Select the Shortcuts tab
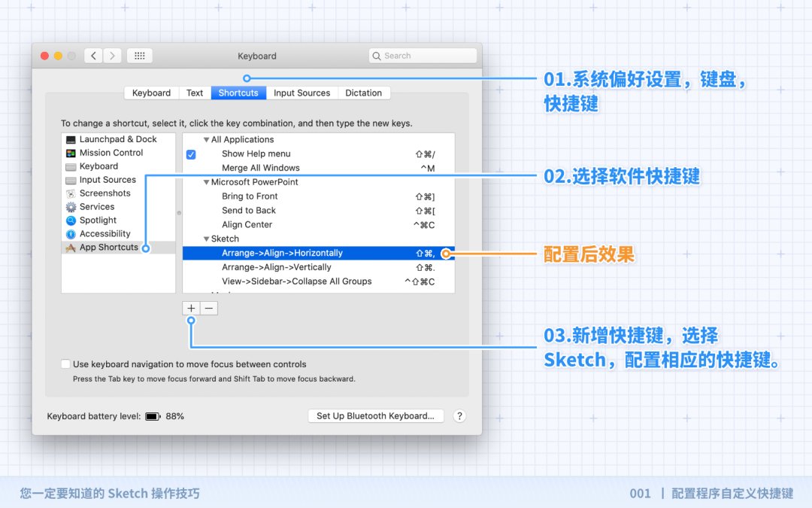Image resolution: width=812 pixels, height=508 pixels. [238, 93]
